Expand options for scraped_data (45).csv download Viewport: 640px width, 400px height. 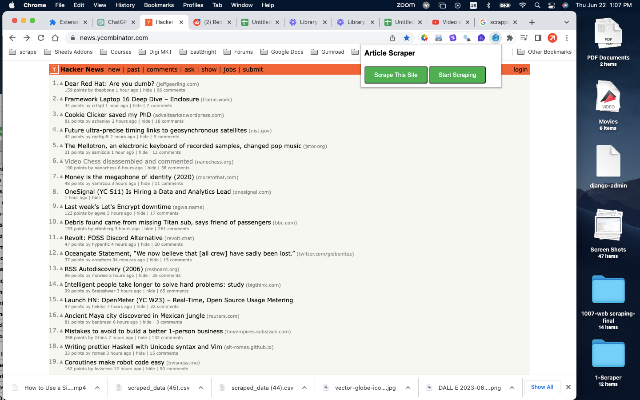[x=201, y=388]
